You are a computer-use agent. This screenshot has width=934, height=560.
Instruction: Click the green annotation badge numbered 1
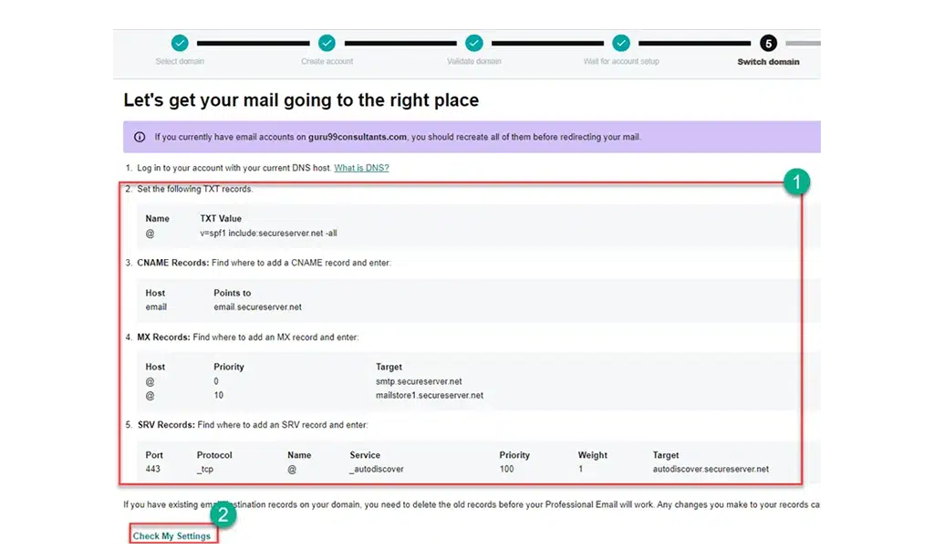(798, 181)
